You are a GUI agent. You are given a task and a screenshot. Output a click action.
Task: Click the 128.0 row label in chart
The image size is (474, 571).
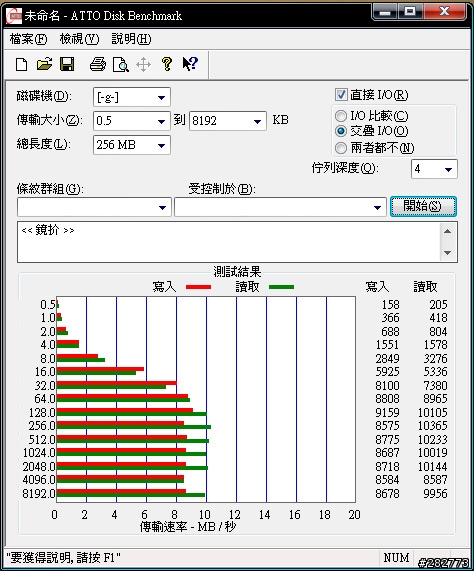(x=42, y=413)
